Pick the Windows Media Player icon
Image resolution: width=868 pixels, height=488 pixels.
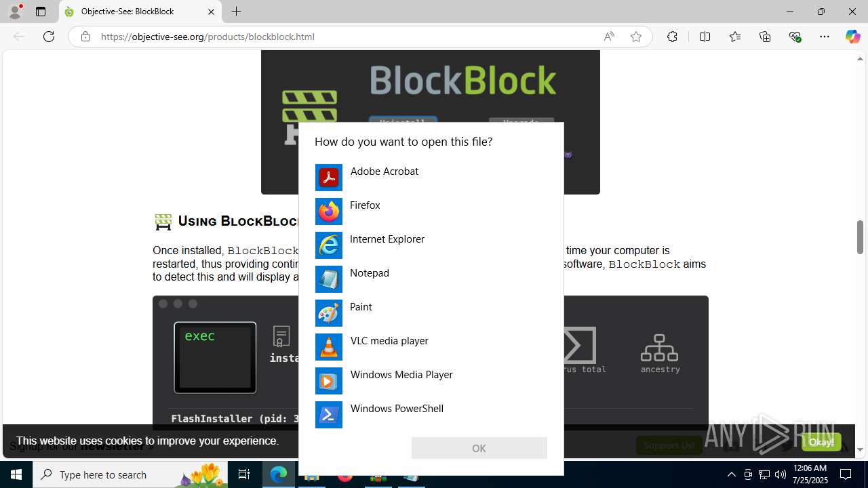tap(329, 381)
